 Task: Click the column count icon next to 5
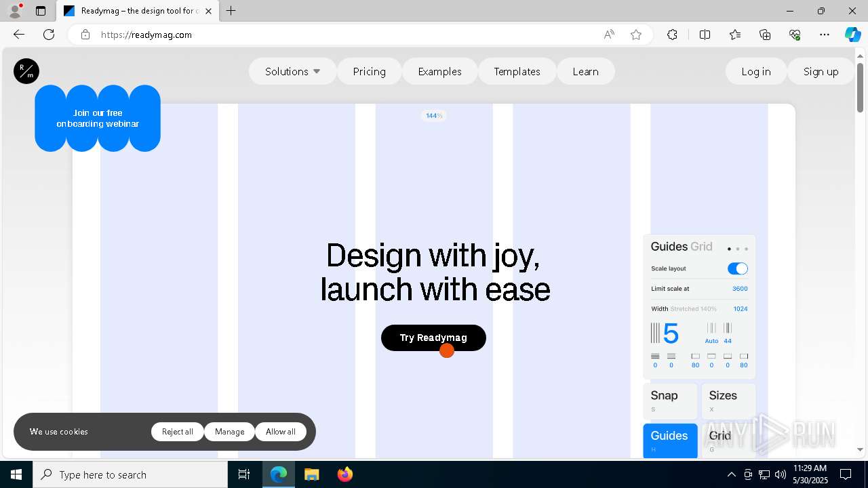pyautogui.click(x=655, y=333)
